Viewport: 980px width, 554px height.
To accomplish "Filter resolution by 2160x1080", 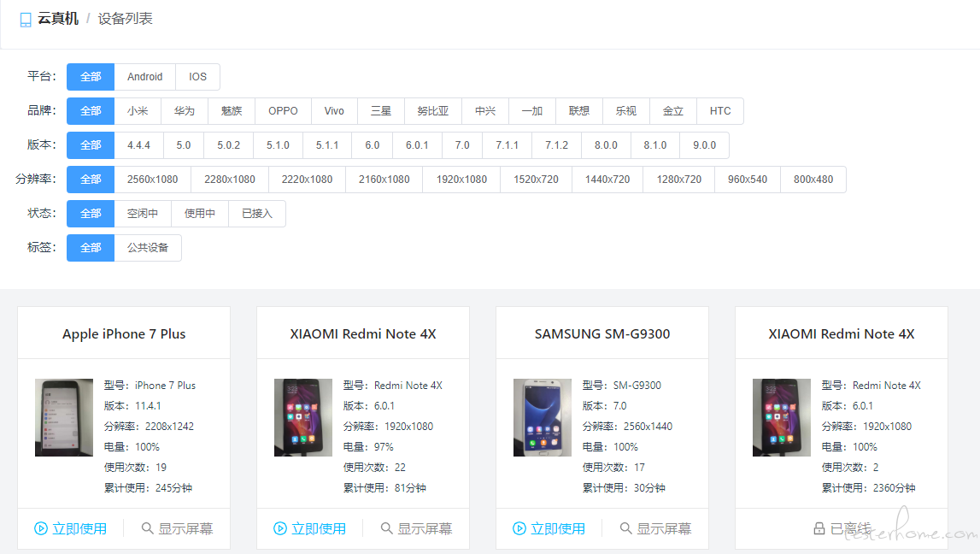I will click(x=384, y=180).
